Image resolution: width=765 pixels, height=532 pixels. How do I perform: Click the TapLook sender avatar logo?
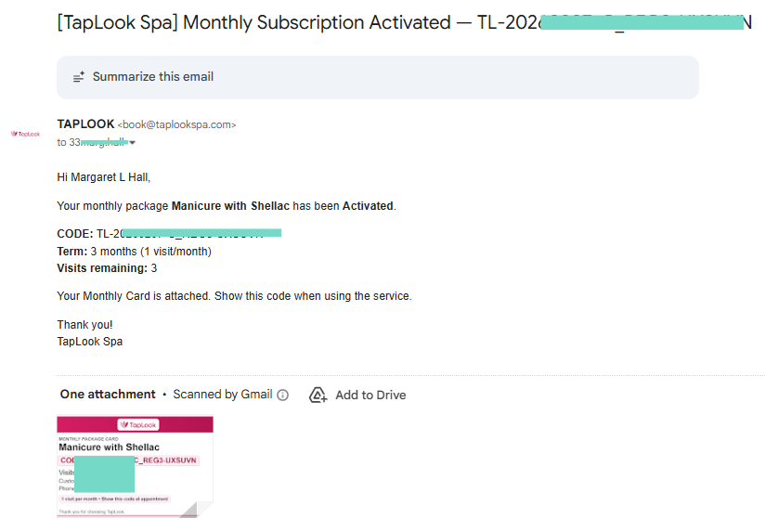pyautogui.click(x=26, y=134)
